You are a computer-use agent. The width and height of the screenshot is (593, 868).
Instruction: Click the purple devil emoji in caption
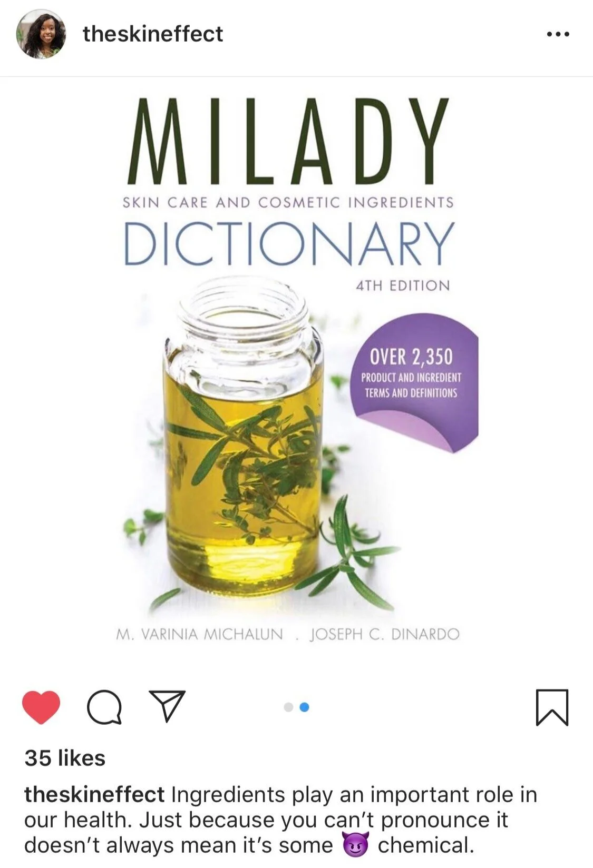[356, 844]
